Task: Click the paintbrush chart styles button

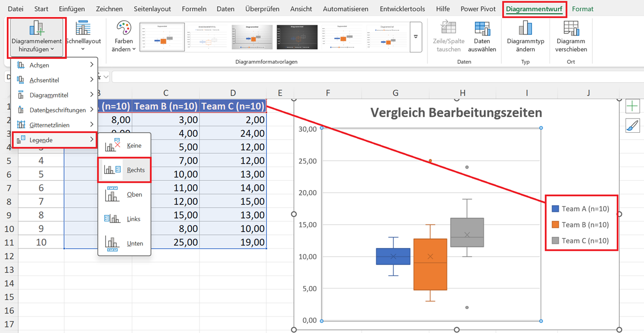Action: [632, 126]
